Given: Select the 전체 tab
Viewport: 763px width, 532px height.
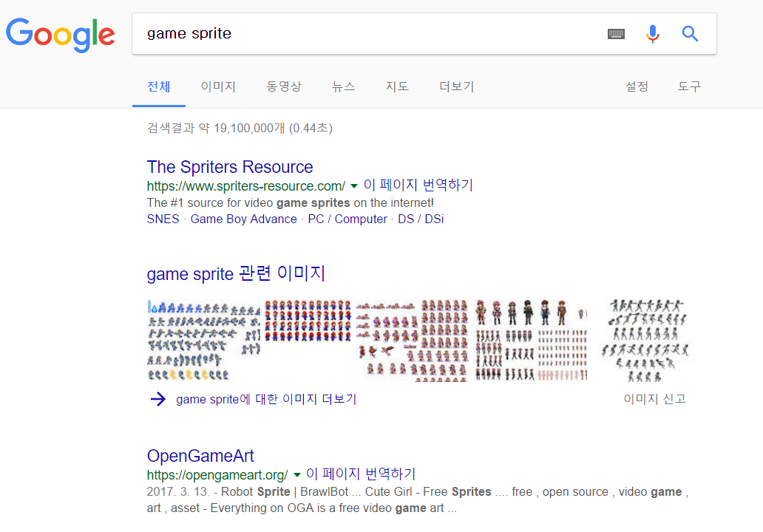Looking at the screenshot, I should coord(159,86).
